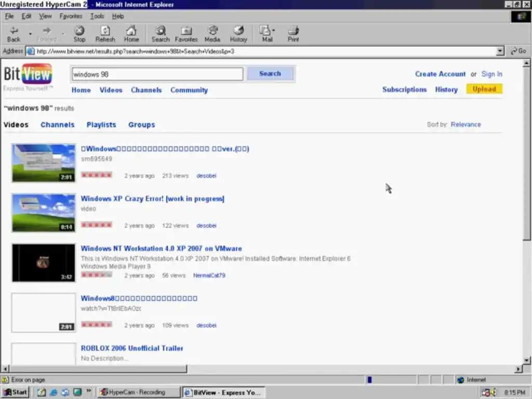Open the Community nav link

pyautogui.click(x=189, y=90)
